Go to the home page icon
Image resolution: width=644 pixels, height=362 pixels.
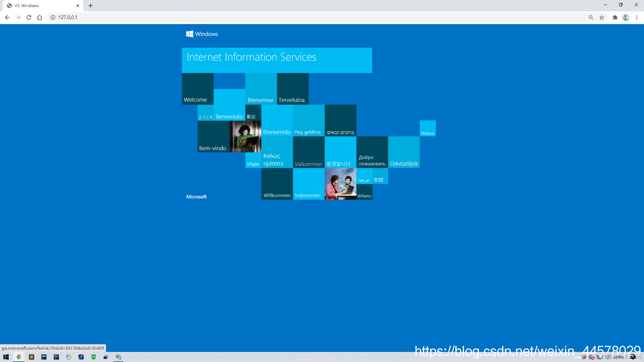point(40,17)
